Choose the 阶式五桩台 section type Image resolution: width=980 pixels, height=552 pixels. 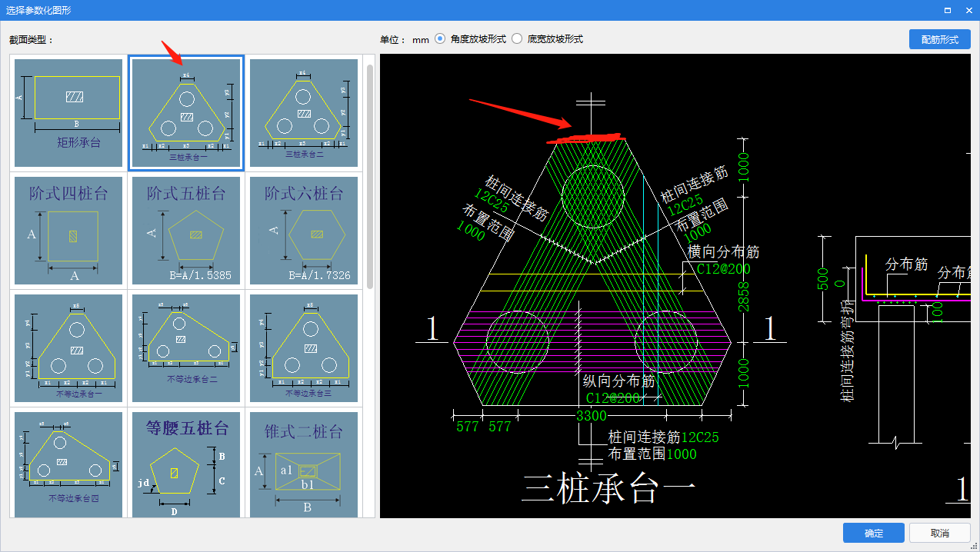click(186, 231)
